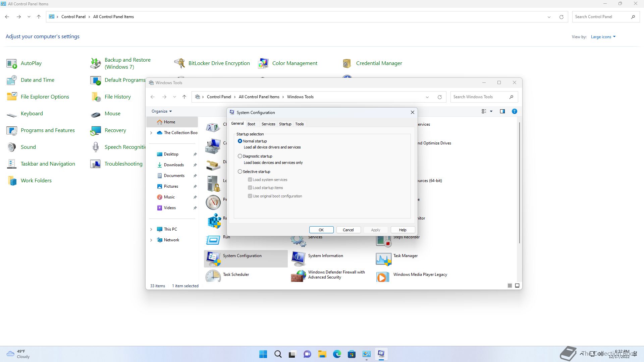
Task: Select System Information in Windows Tools
Action: pos(317,258)
